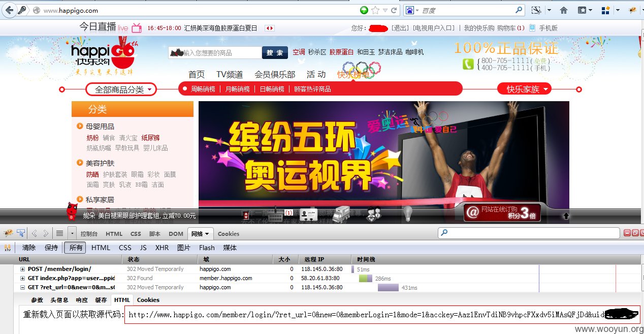
Task: Click the search magnifier in Baidu box
Action: coord(519,10)
